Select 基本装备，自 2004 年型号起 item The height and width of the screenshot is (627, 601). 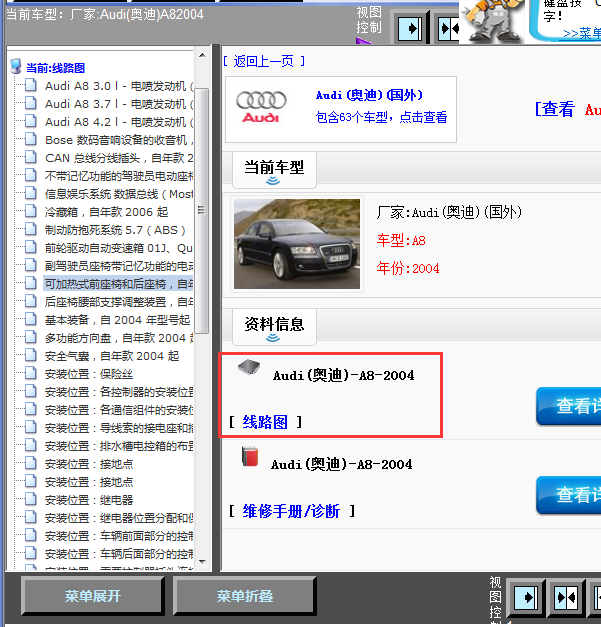tap(117, 320)
